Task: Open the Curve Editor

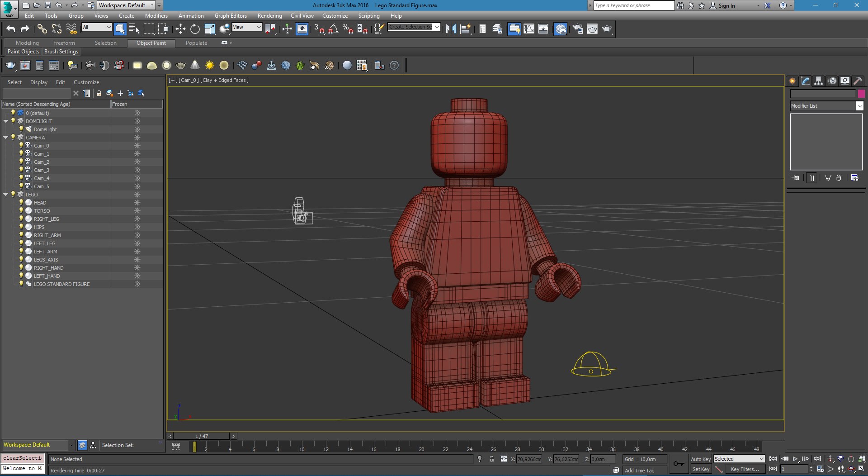Action: [x=529, y=29]
